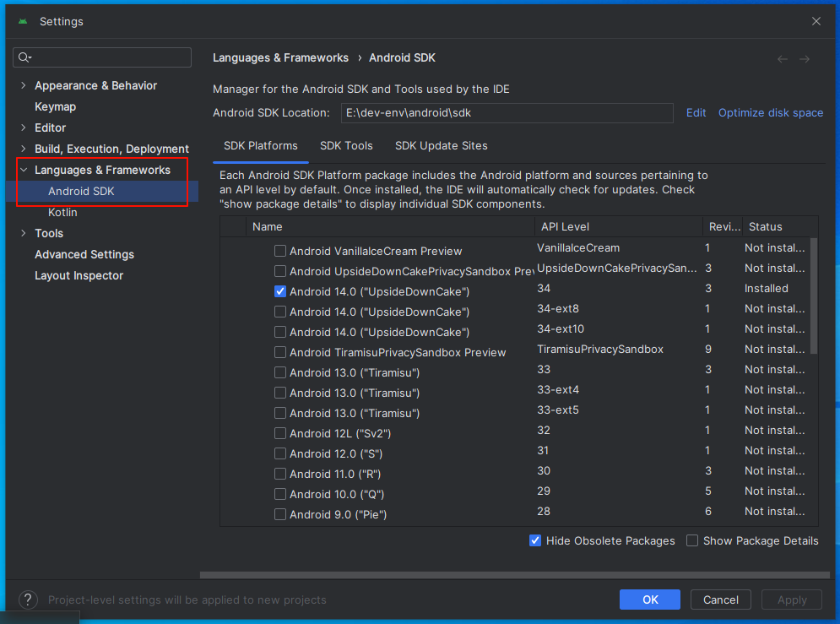Click the Cancel button
This screenshot has width=840, height=624.
pyautogui.click(x=720, y=600)
